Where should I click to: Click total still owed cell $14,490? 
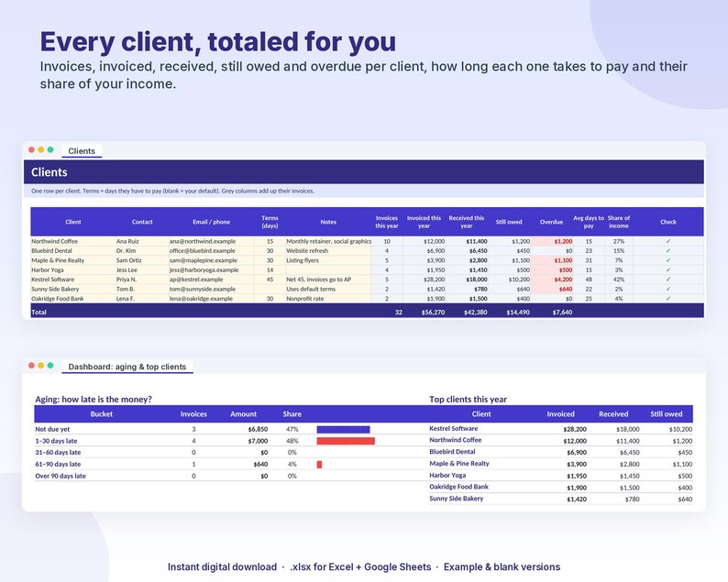pos(518,313)
